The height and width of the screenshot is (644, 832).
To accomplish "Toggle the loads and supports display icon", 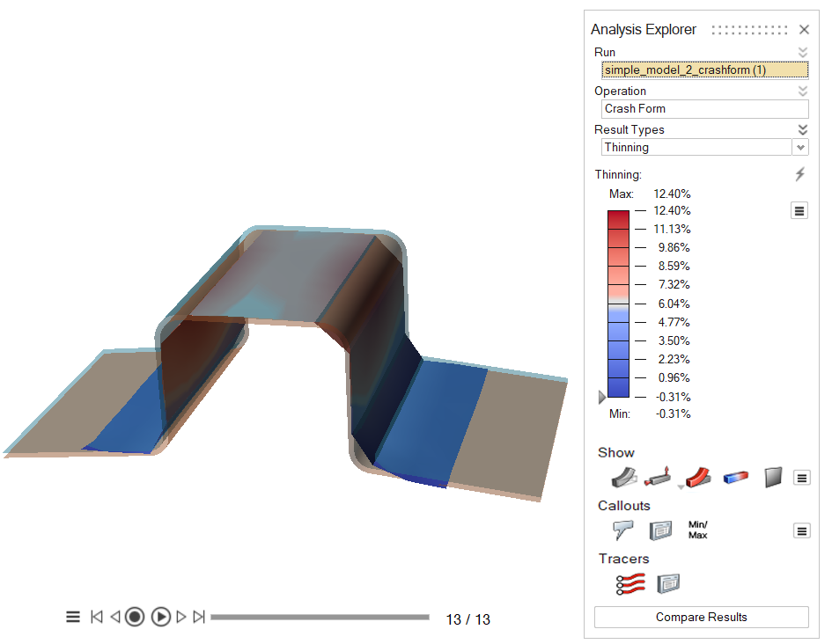I will click(659, 478).
